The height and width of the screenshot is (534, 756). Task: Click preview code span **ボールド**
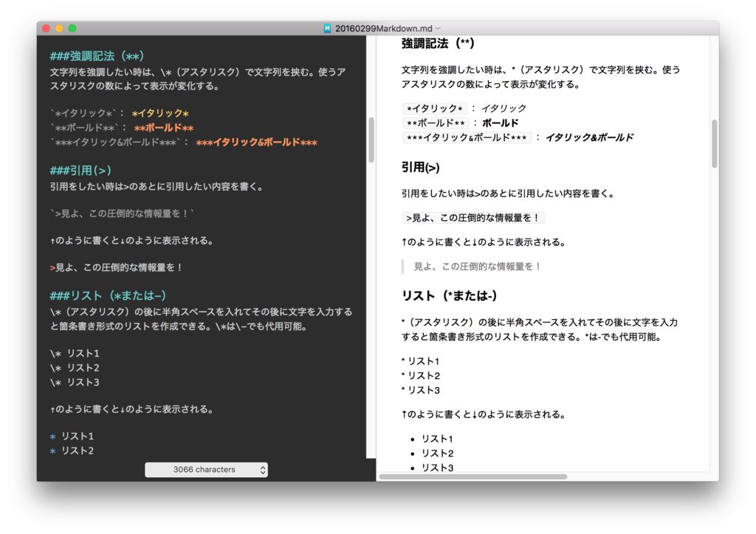point(436,123)
